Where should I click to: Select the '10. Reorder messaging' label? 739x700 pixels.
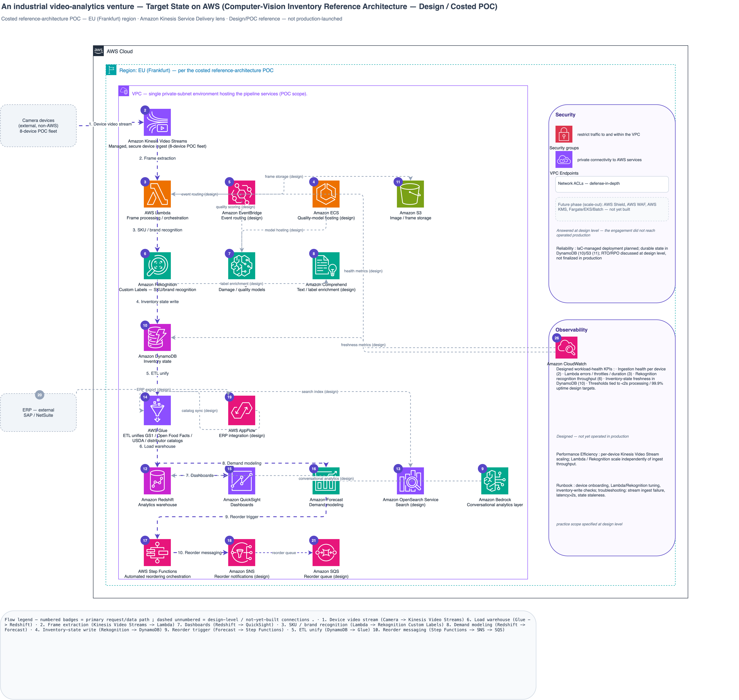coord(199,553)
